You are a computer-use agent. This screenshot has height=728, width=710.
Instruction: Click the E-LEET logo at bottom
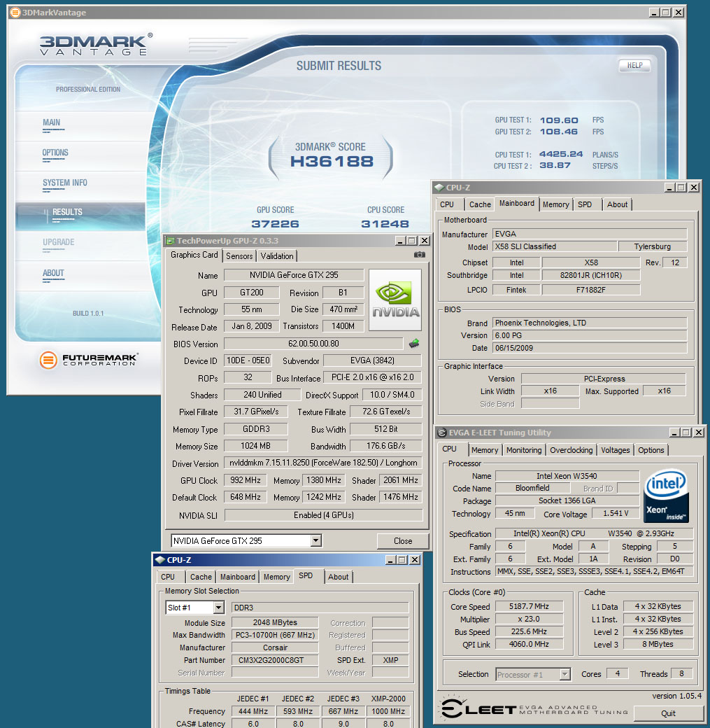[x=534, y=708]
